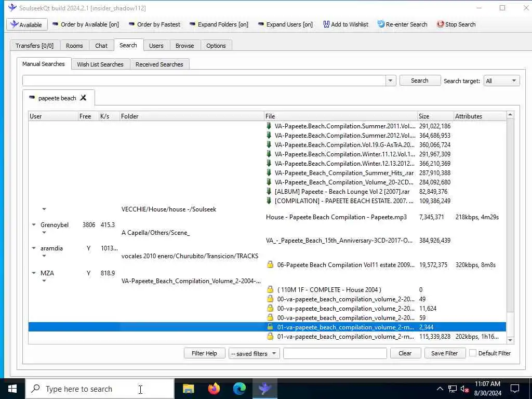
Task: Select VA_-_Papeete_Beach_15th_Anniversary-3CD-2017 file
Action: 339,240
